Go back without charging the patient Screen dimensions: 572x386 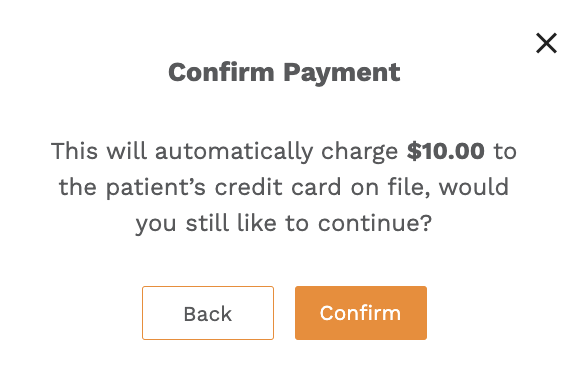(208, 313)
